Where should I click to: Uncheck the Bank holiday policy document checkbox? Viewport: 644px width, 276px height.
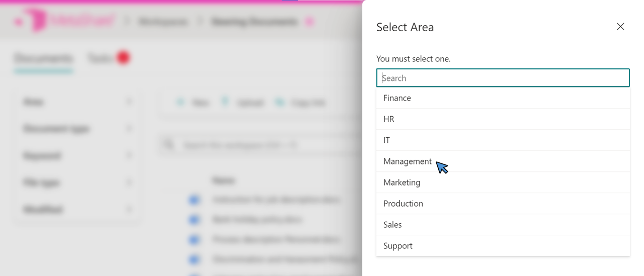click(194, 220)
